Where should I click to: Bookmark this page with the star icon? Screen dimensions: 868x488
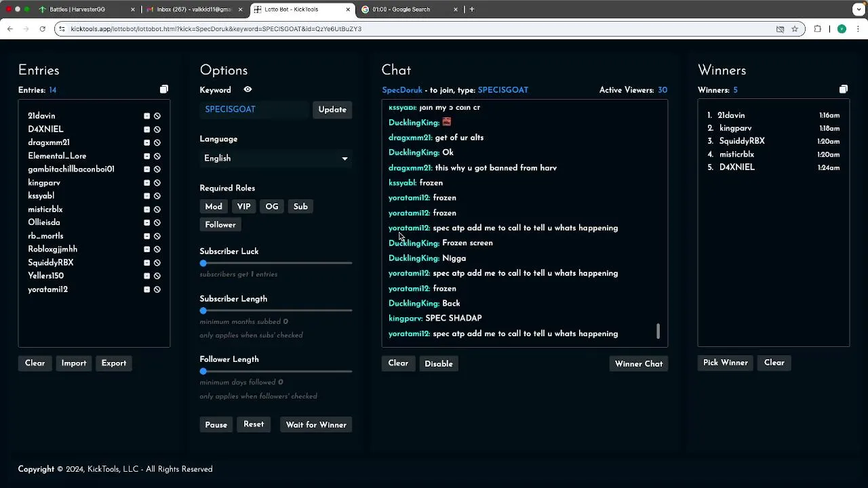click(795, 29)
